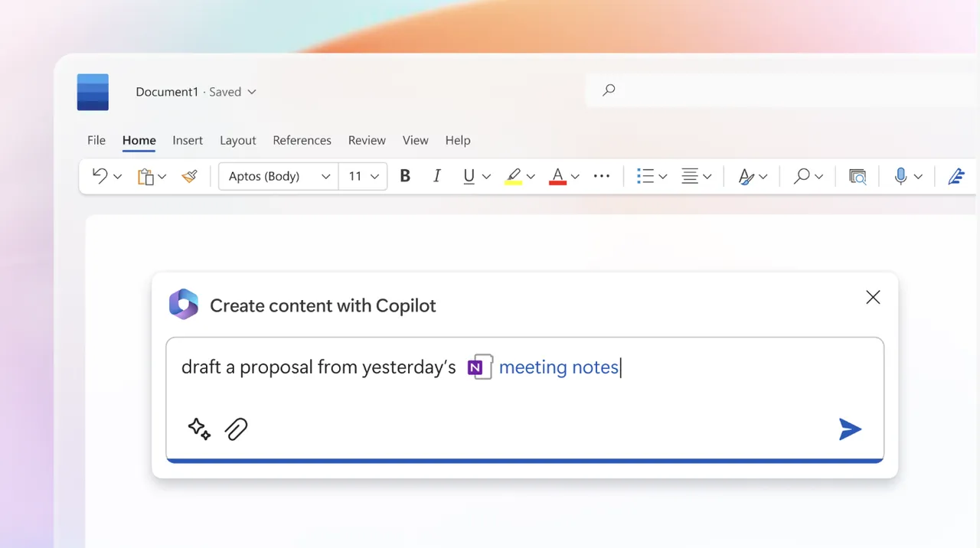Open the Aptos (Body) font dropdown
The width and height of the screenshot is (980, 548).
click(x=277, y=176)
